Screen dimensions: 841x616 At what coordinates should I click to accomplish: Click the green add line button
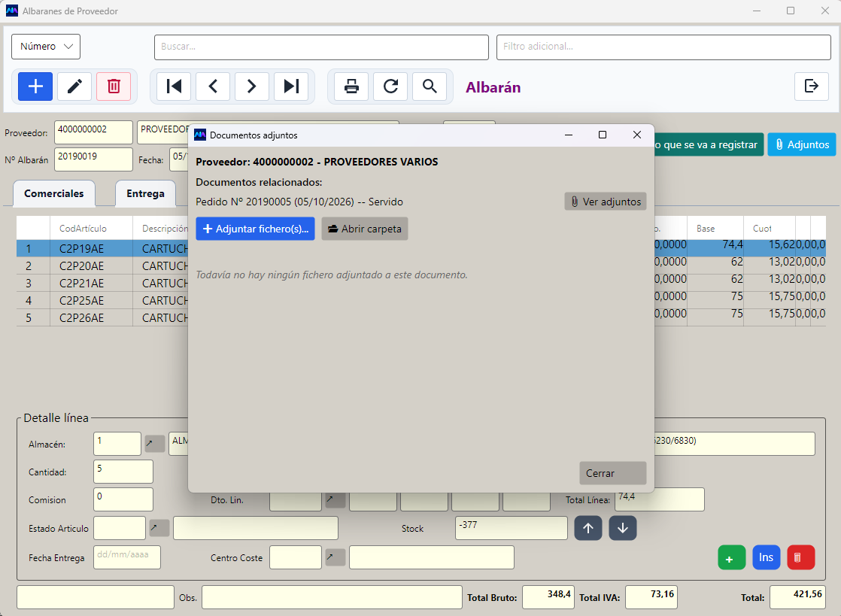pos(732,557)
